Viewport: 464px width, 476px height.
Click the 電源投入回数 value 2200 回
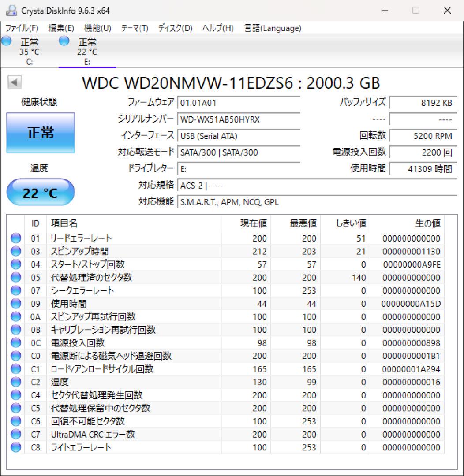(423, 152)
